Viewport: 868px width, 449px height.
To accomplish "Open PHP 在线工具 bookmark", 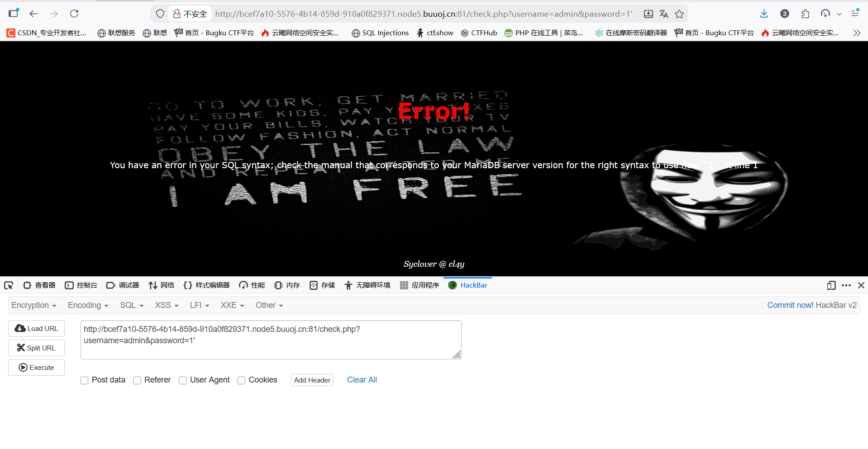I will coord(544,33).
